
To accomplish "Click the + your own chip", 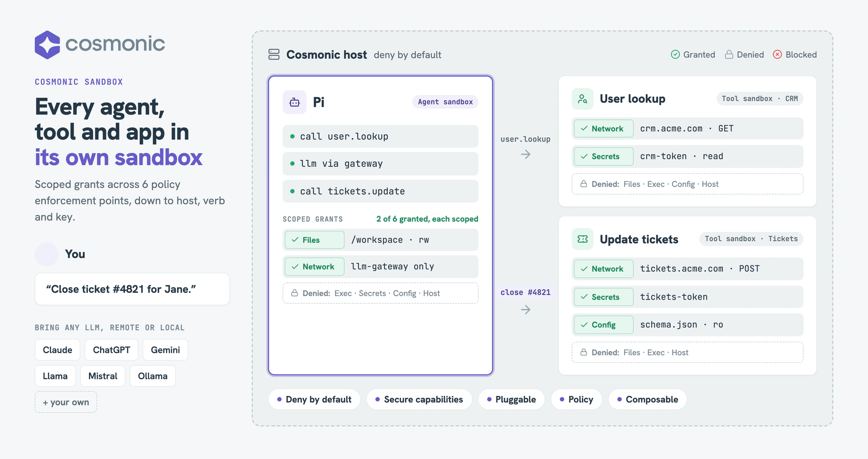I will (66, 402).
